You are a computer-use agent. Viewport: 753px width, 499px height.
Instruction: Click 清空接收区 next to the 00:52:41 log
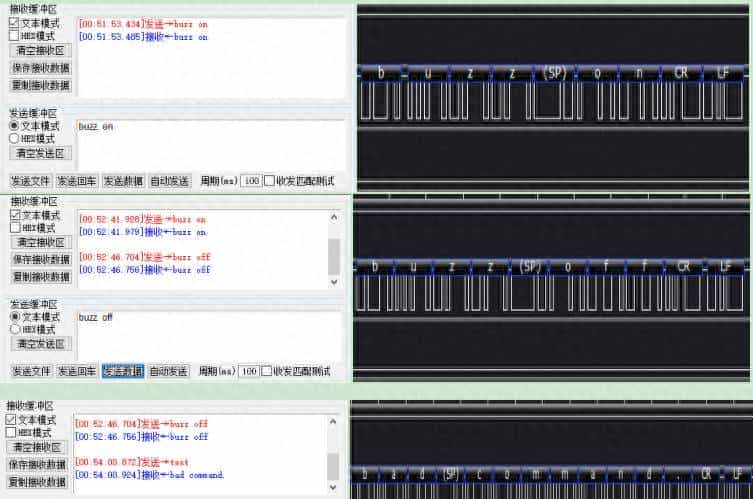click(41, 242)
